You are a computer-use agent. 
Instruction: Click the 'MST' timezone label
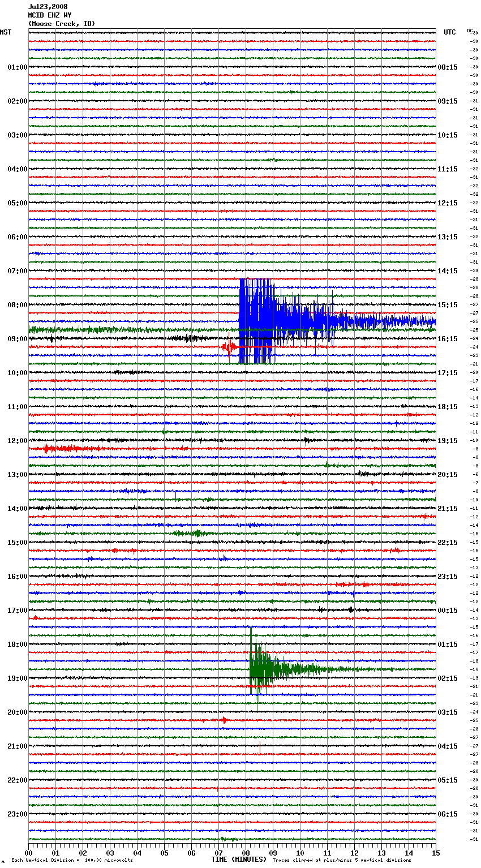tap(6, 32)
